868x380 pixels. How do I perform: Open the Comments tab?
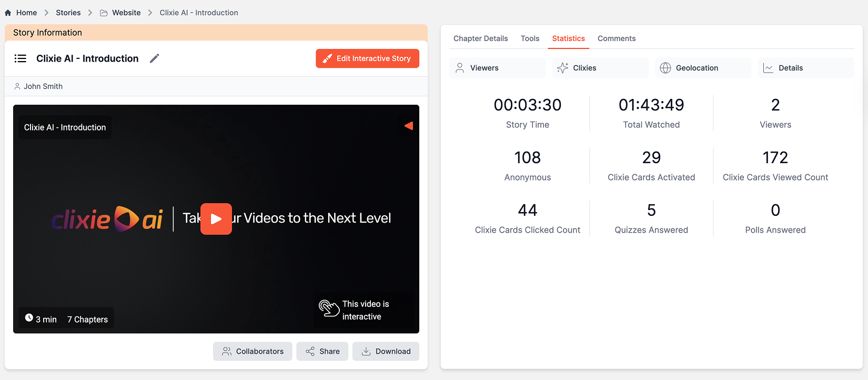pos(617,38)
